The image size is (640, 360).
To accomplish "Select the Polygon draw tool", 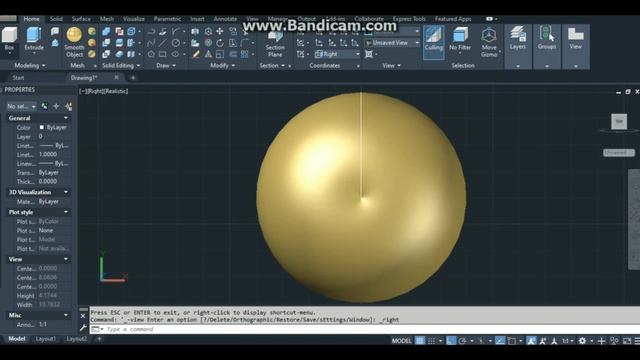I will click(151, 54).
